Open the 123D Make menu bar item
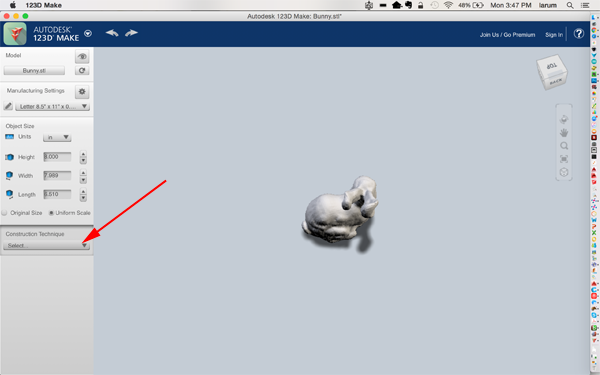600x375 pixels. pyautogui.click(x=44, y=5)
